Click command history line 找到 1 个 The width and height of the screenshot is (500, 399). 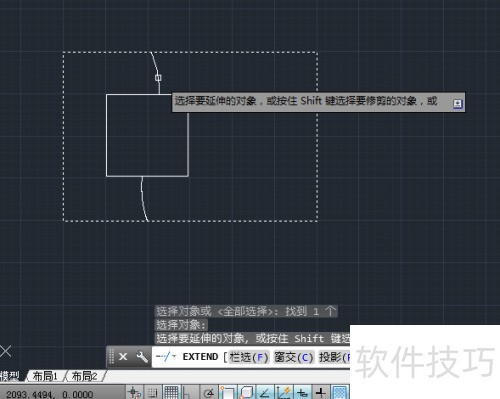pos(246,311)
